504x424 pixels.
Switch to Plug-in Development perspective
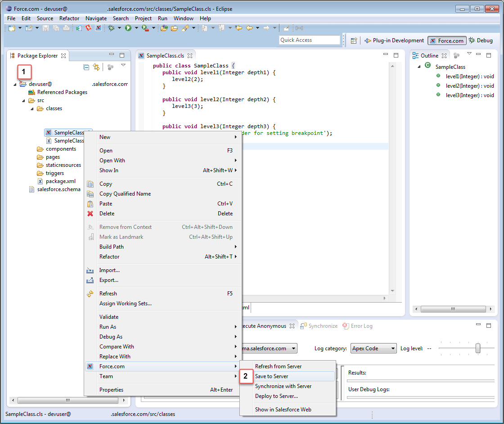(x=394, y=40)
